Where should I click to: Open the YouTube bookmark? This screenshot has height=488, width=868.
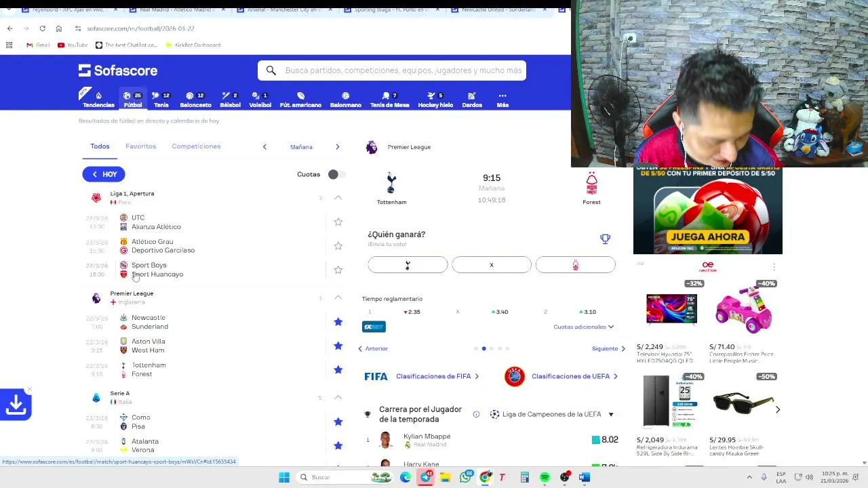click(x=73, y=45)
